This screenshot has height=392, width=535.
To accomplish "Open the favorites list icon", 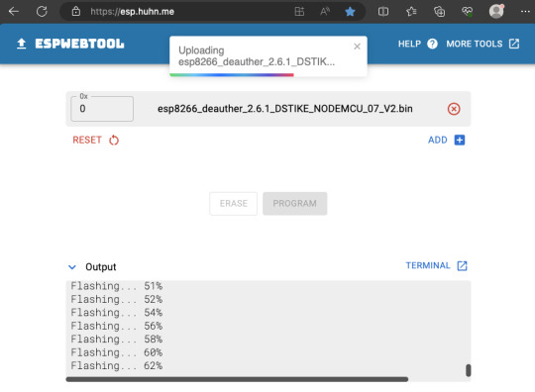I will (411, 12).
